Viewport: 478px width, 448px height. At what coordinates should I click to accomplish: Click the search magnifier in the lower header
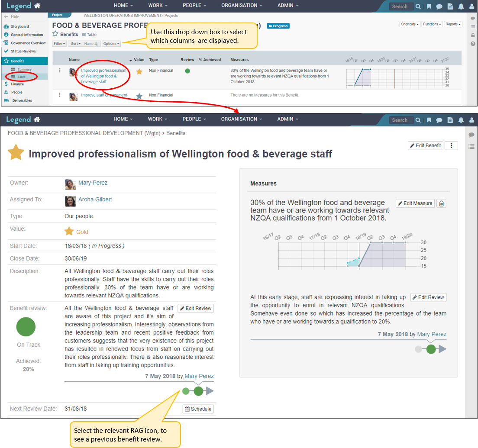(418, 120)
